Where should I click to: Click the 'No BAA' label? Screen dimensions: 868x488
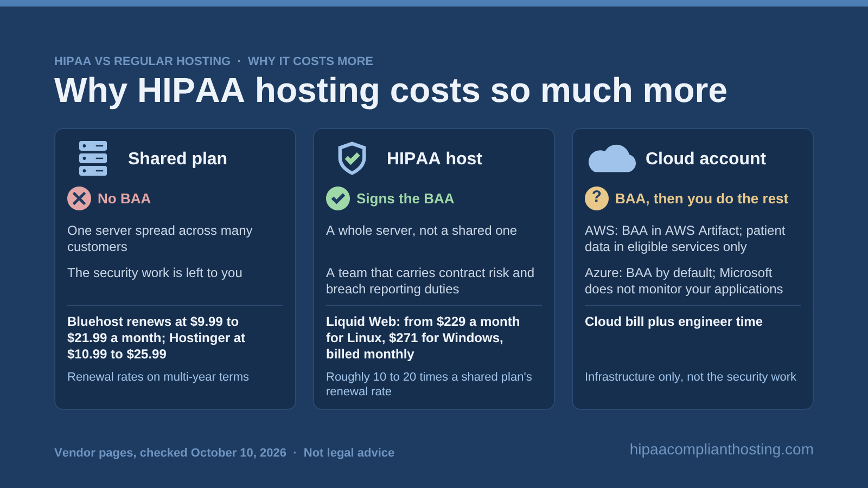(124, 198)
